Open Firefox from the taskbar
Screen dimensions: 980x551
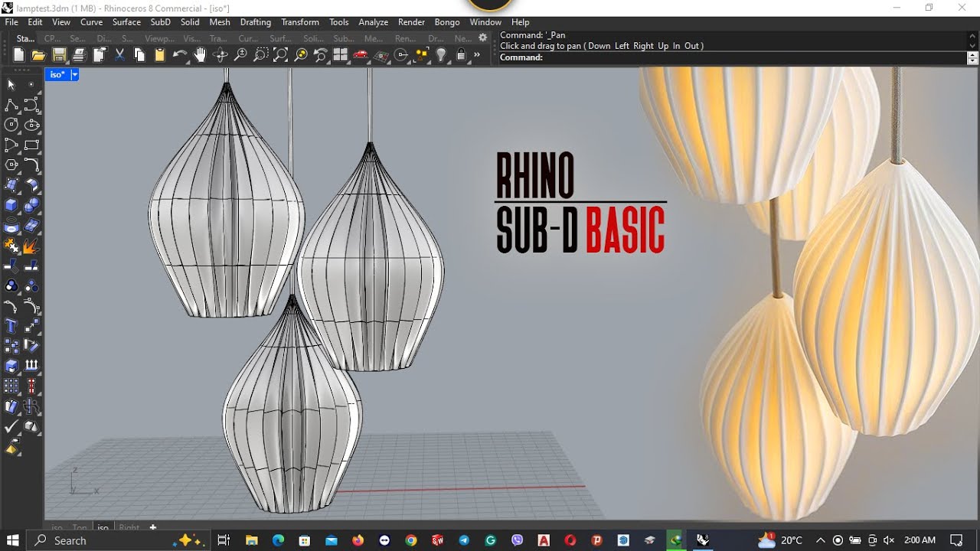(x=358, y=540)
